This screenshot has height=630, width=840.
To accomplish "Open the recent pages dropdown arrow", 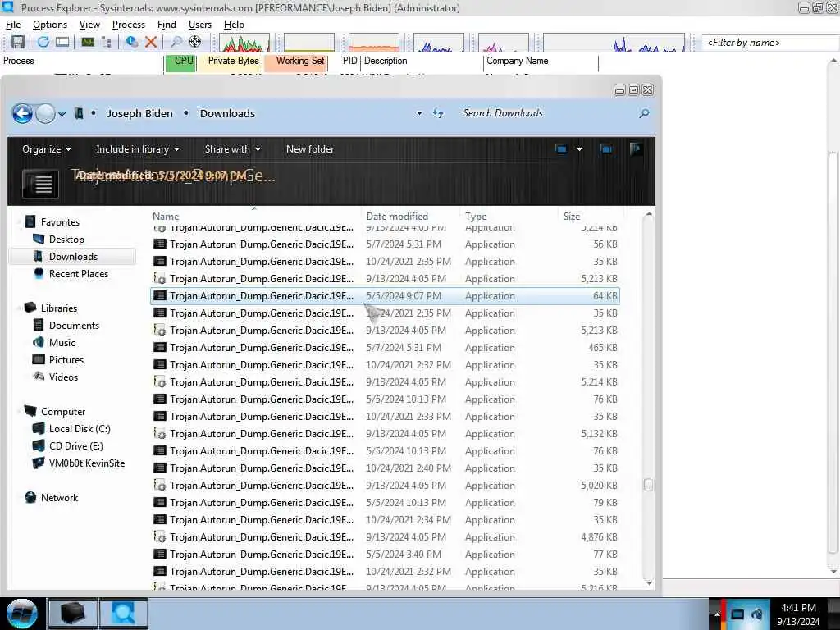I will pos(62,113).
